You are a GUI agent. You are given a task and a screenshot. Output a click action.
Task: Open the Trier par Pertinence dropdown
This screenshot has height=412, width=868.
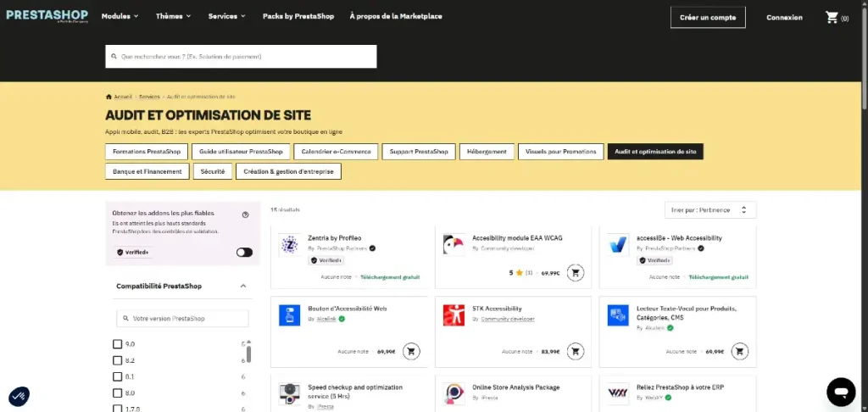click(710, 210)
